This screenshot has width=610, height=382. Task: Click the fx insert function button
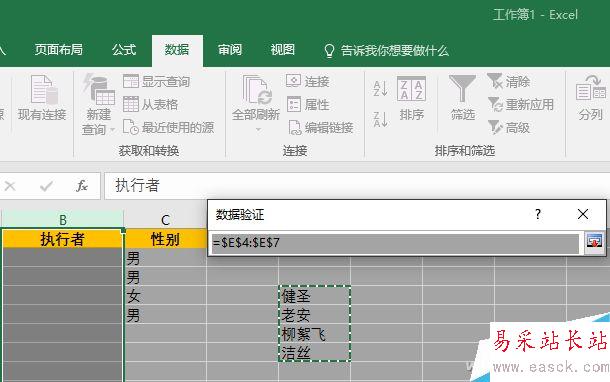coord(82,186)
